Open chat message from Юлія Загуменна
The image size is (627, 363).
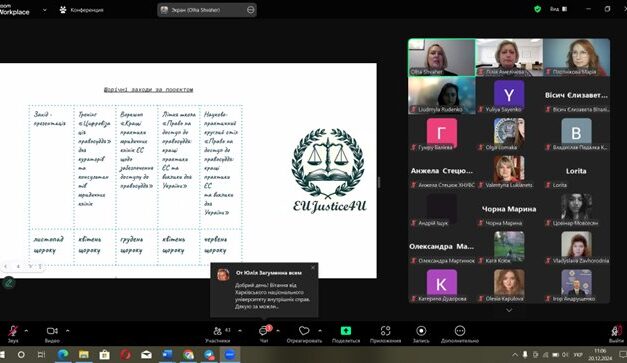pos(264,290)
